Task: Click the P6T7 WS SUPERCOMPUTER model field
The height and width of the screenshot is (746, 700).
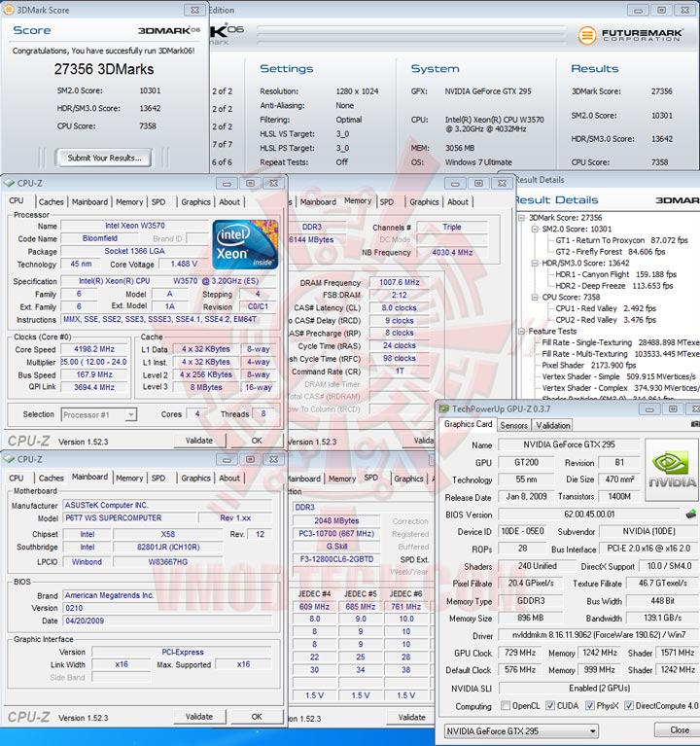Action: [129, 517]
